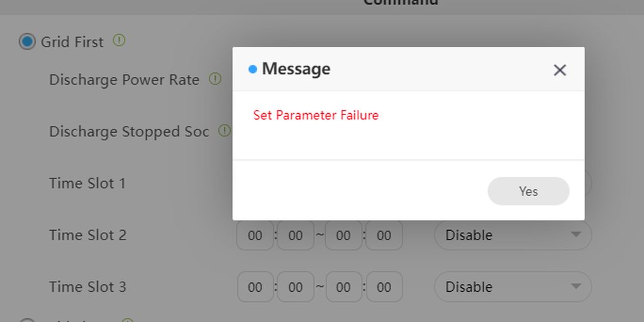Open the Time Slot 3 Disable dropdown
The width and height of the screenshot is (644, 322).
coord(513,287)
